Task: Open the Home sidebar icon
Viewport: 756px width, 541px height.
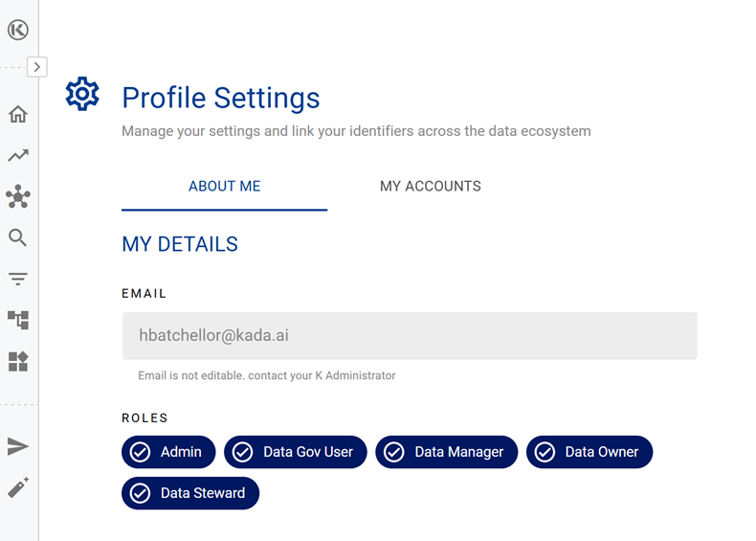Action: click(17, 114)
